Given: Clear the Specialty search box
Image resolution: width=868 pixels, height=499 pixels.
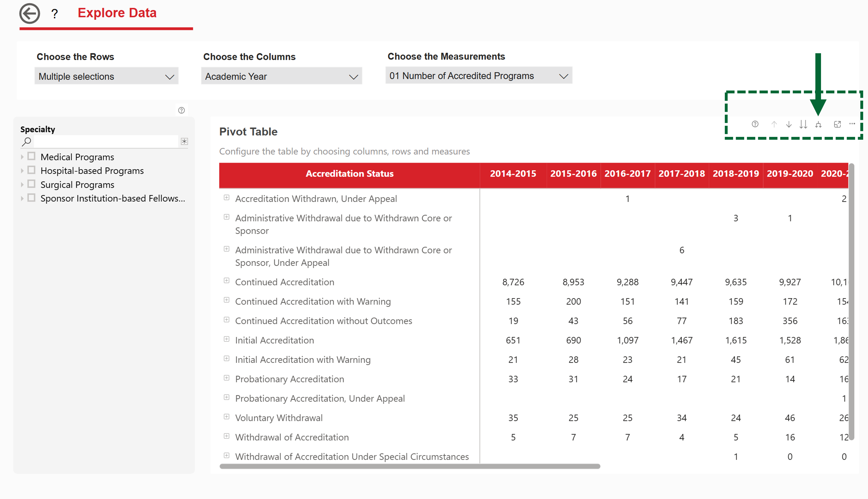Looking at the screenshot, I should click(185, 141).
